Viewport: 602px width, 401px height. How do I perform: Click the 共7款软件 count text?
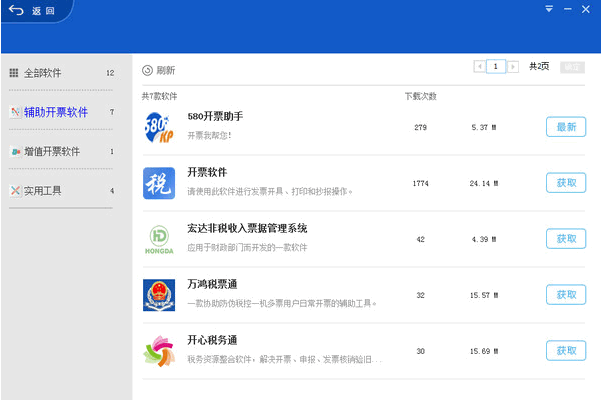[159, 96]
